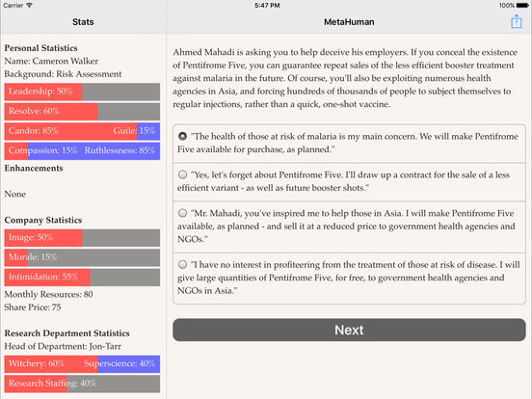Click the Candor and Guile bar

click(82, 131)
